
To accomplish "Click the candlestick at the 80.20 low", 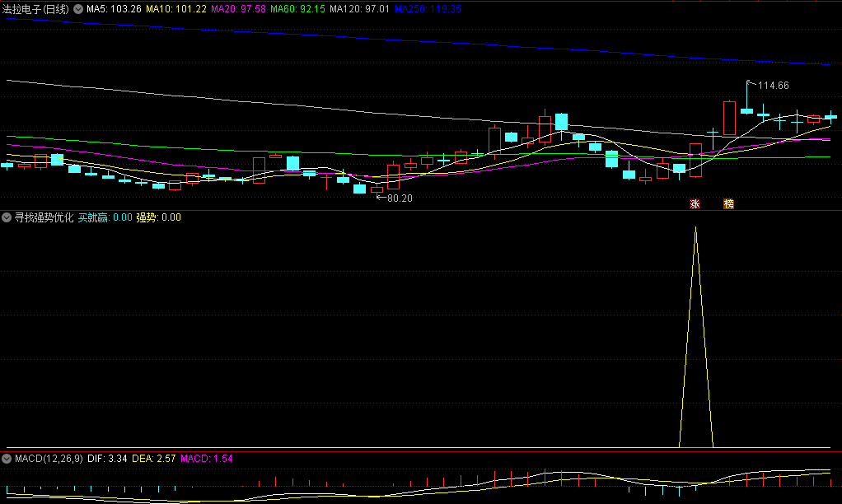I will click(377, 189).
